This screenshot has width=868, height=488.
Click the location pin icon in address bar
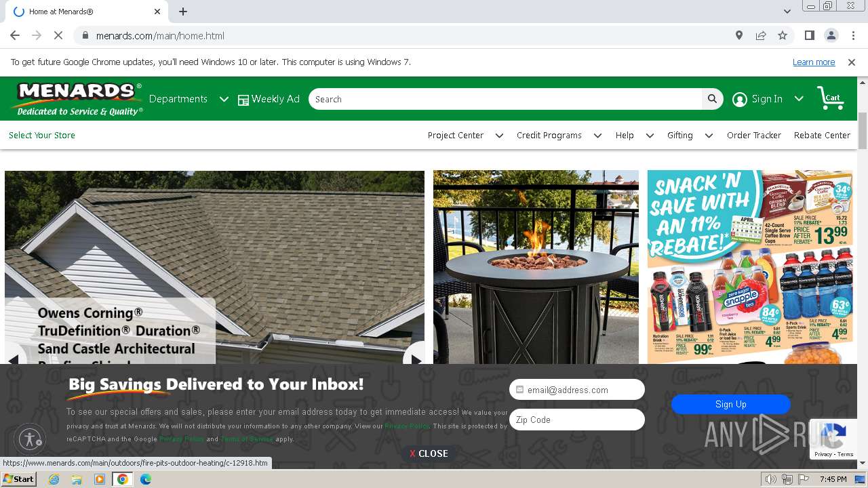pyautogui.click(x=739, y=35)
